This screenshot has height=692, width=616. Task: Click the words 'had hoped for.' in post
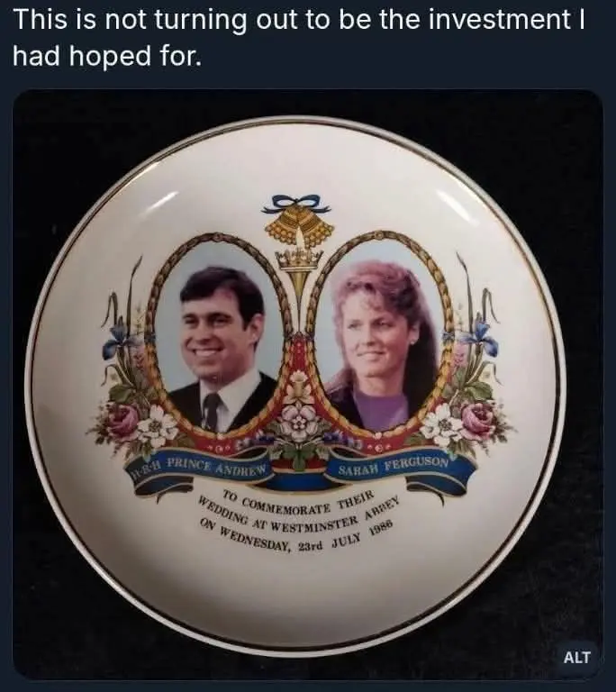click(x=107, y=57)
